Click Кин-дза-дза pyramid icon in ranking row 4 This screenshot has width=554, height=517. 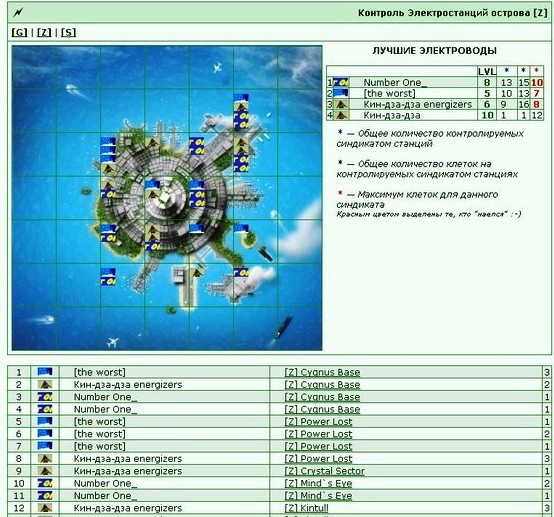pos(341,115)
